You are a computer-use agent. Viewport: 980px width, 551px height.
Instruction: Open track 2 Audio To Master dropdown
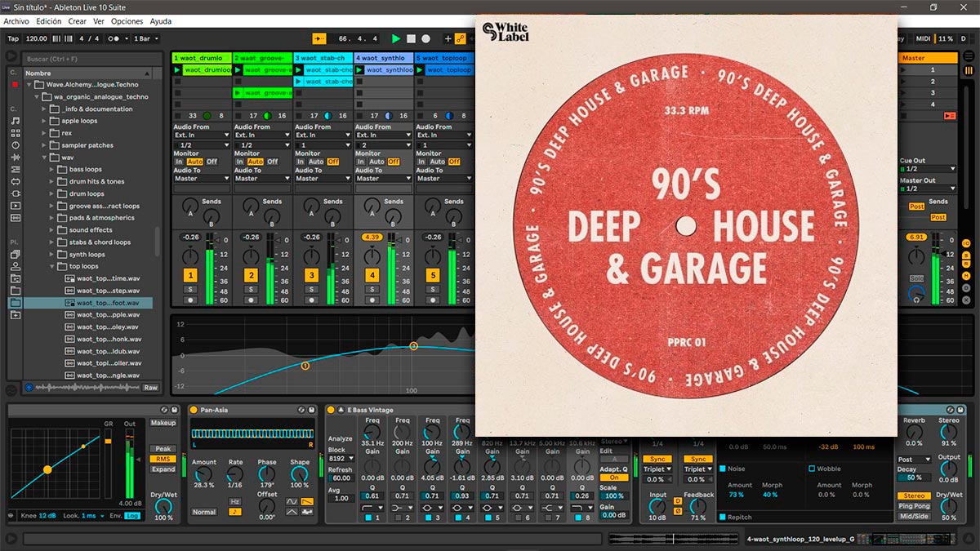[x=262, y=179]
